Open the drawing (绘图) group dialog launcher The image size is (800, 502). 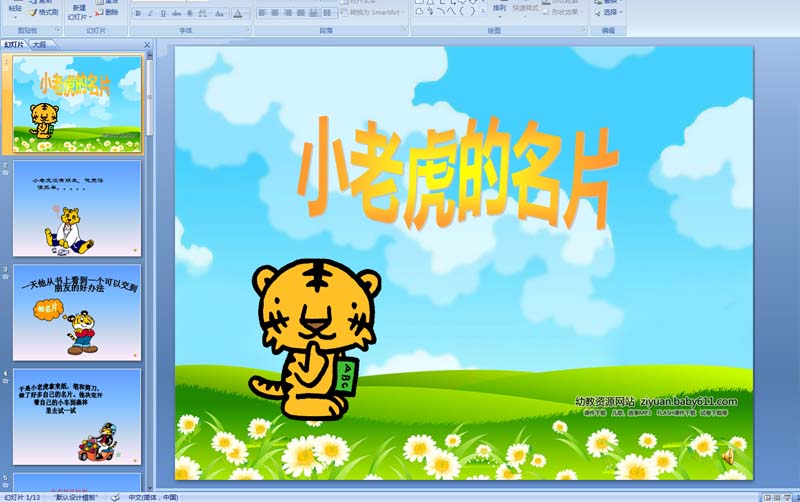click(583, 31)
